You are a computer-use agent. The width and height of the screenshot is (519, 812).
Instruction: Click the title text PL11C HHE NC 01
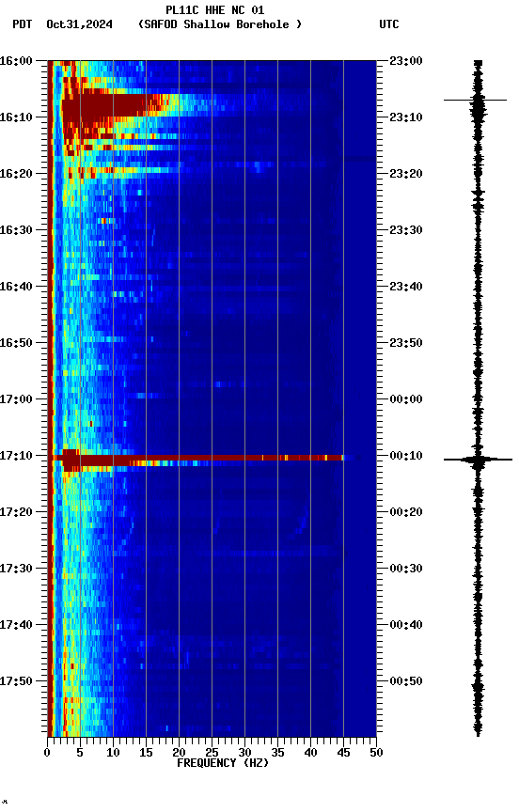[215, 9]
